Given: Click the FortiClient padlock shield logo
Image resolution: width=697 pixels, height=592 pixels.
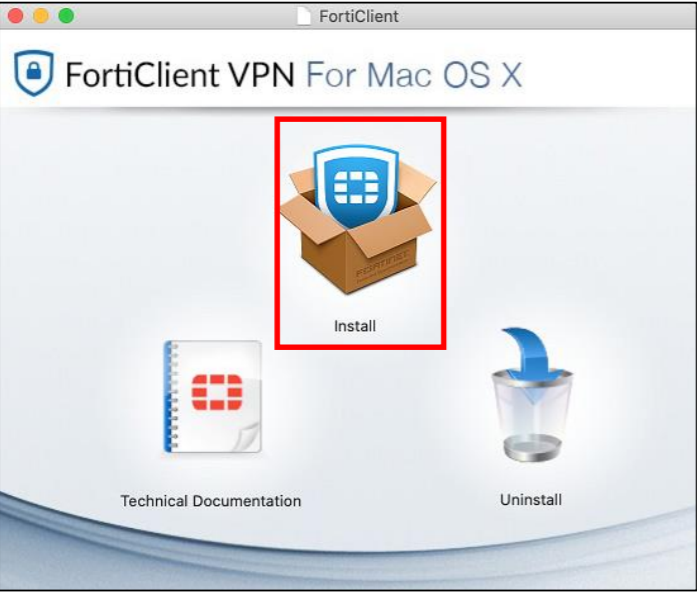Looking at the screenshot, I should (x=34, y=73).
